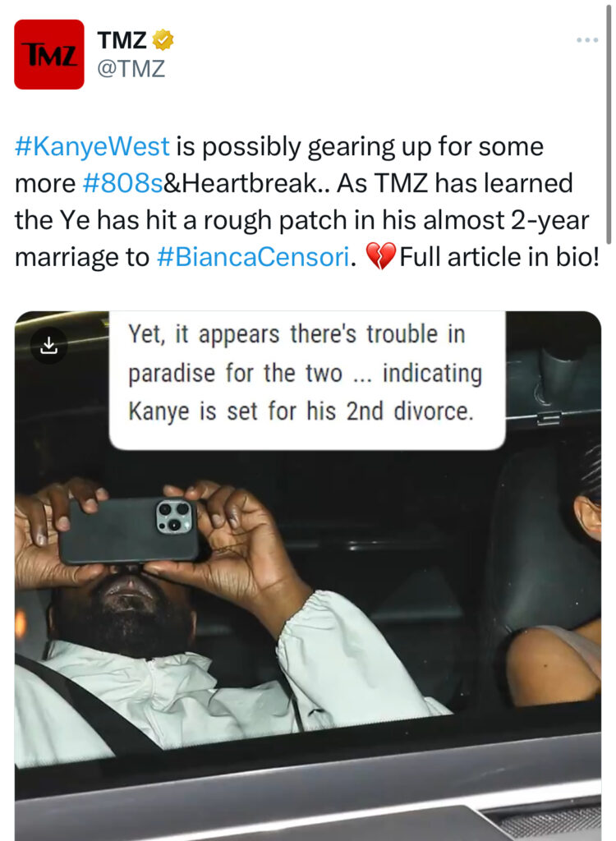Open the #808s hashtag link
The width and height of the screenshot is (616, 841).
coord(123,183)
